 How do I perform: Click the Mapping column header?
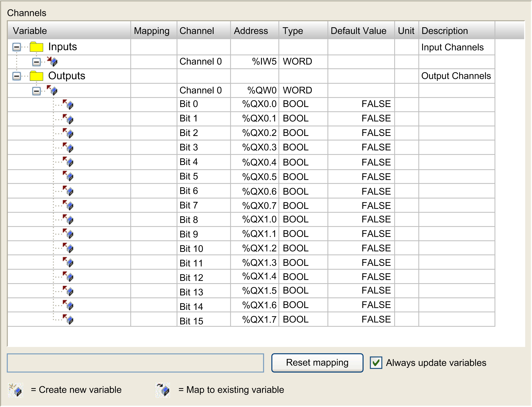pos(152,30)
